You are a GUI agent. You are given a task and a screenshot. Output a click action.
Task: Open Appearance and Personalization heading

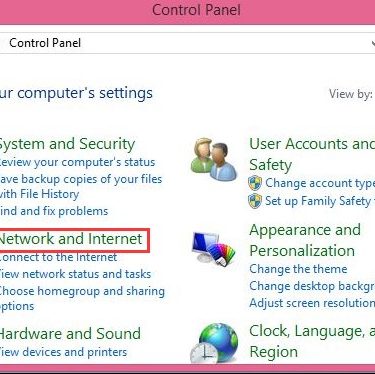click(305, 240)
